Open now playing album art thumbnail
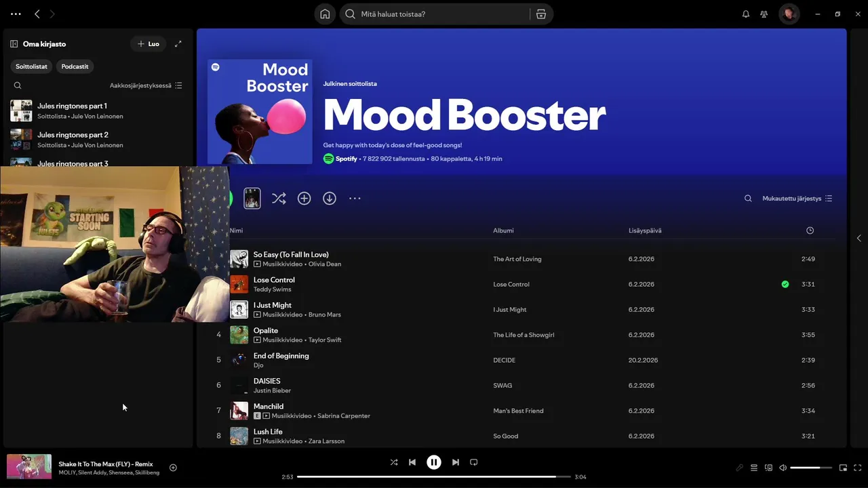The height and width of the screenshot is (488, 868). pyautogui.click(x=29, y=466)
